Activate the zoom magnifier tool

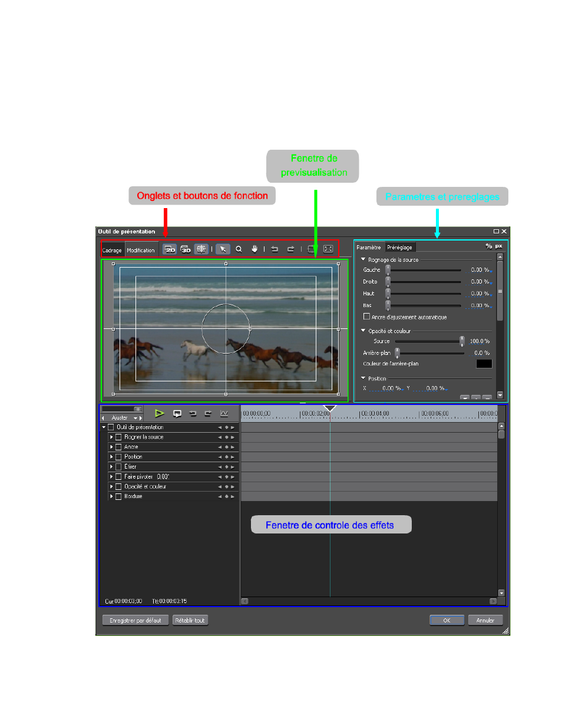pyautogui.click(x=239, y=249)
